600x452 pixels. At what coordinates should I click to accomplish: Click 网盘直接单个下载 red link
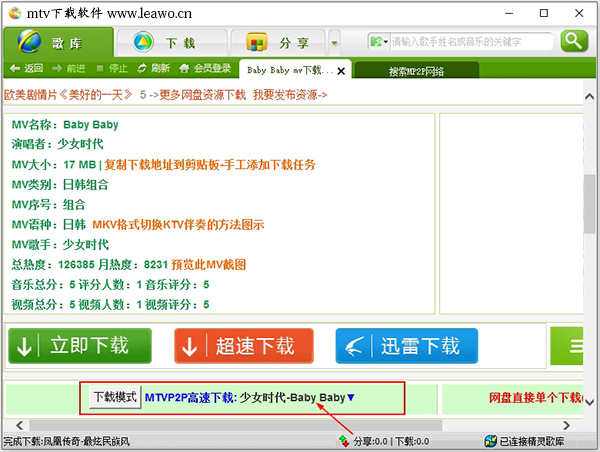tap(536, 398)
